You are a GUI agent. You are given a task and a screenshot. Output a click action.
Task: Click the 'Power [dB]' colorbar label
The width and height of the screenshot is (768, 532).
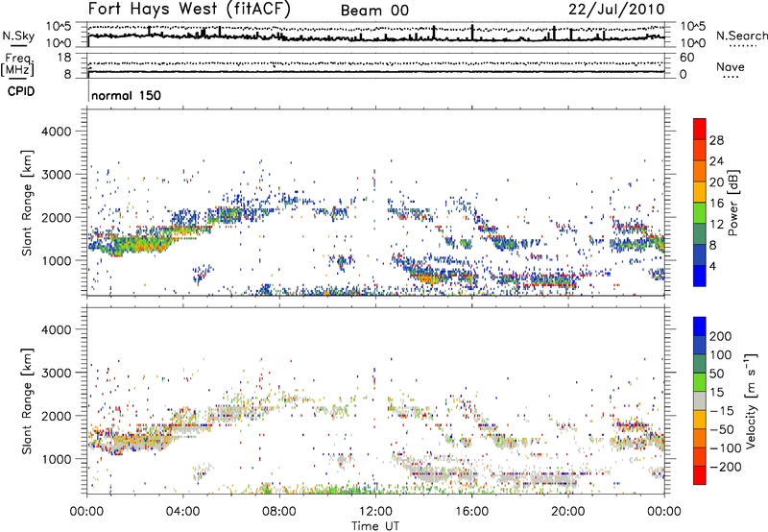point(733,203)
